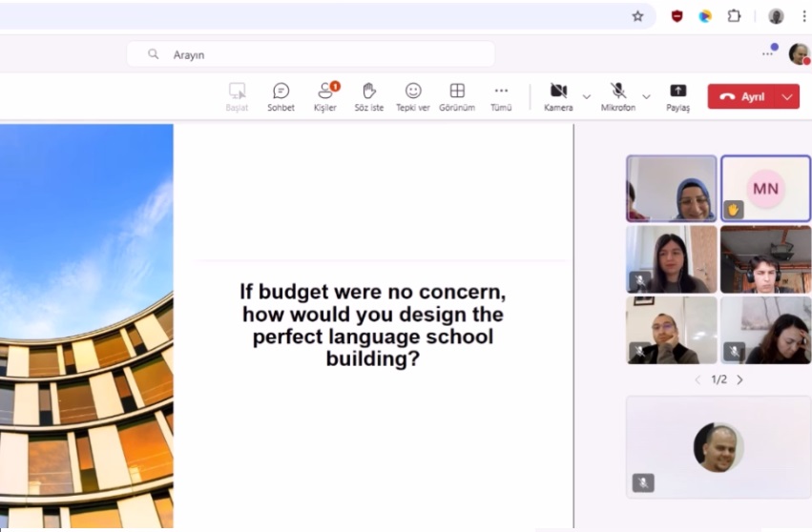The height and width of the screenshot is (532, 812).
Task: Open Tümü more options menu
Action: click(x=501, y=97)
